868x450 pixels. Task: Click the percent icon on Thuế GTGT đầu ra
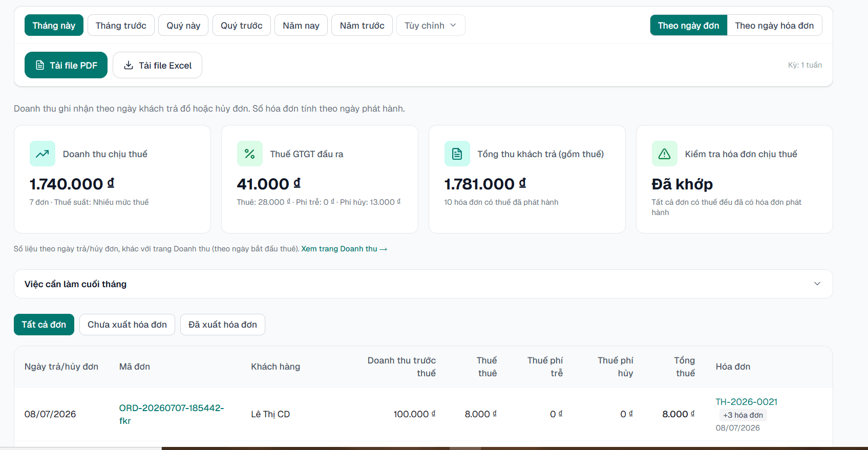tap(250, 154)
